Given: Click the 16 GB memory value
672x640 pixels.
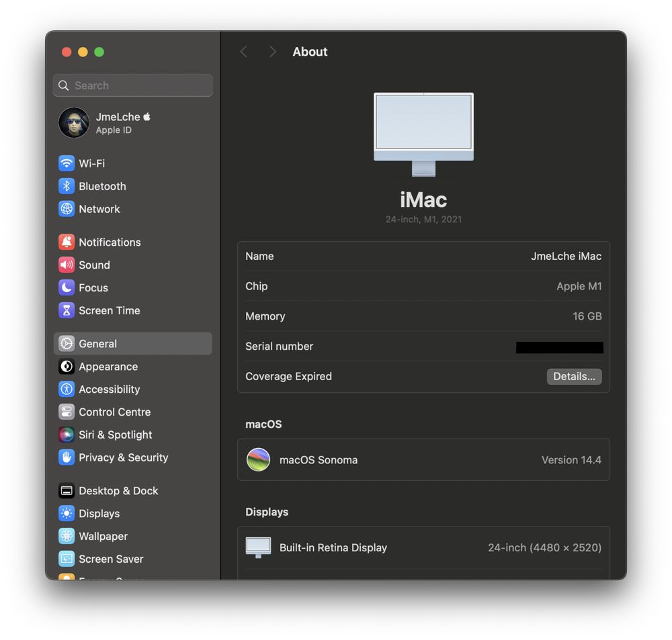Looking at the screenshot, I should click(587, 316).
